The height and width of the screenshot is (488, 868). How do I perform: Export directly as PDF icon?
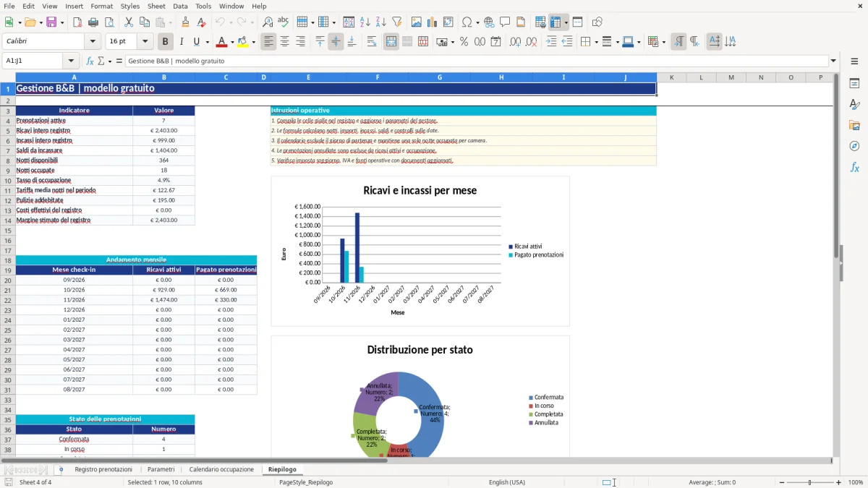(x=77, y=22)
